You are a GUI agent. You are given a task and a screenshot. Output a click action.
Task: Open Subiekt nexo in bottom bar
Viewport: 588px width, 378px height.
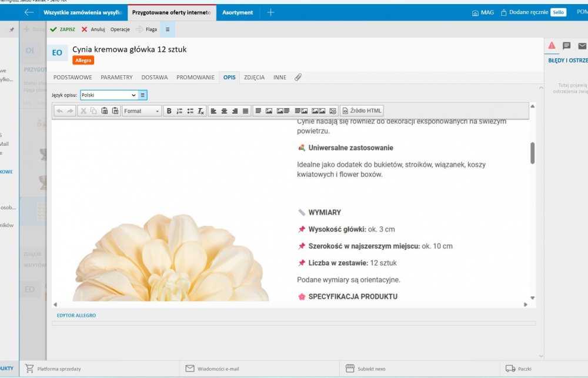[x=365, y=369]
